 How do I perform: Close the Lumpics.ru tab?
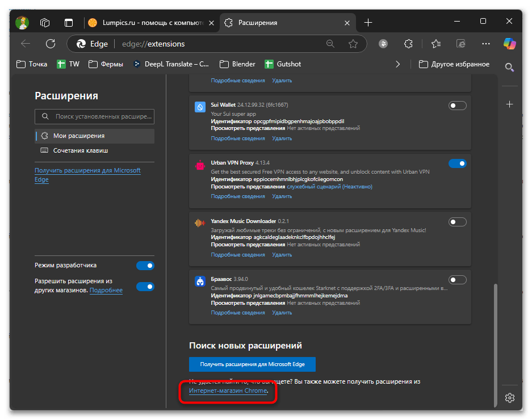pos(211,23)
